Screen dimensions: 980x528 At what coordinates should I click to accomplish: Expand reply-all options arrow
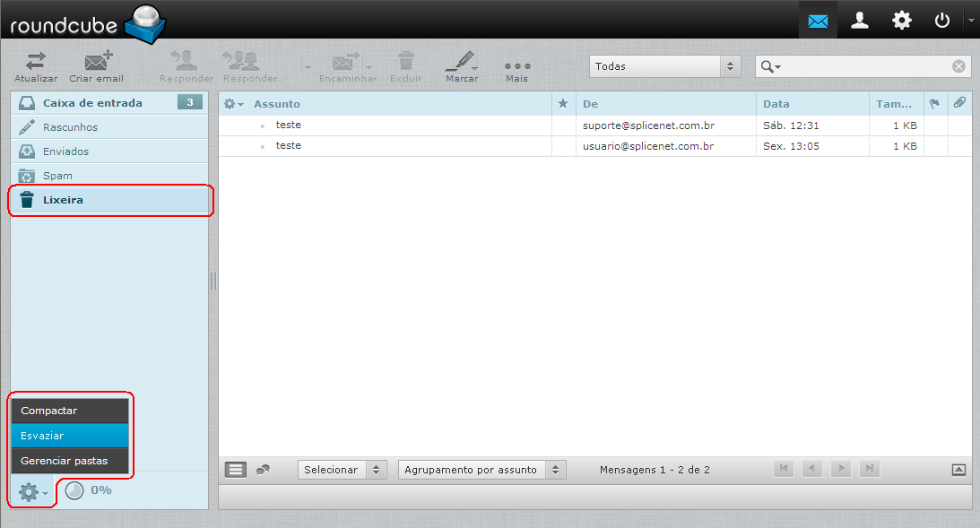point(308,67)
